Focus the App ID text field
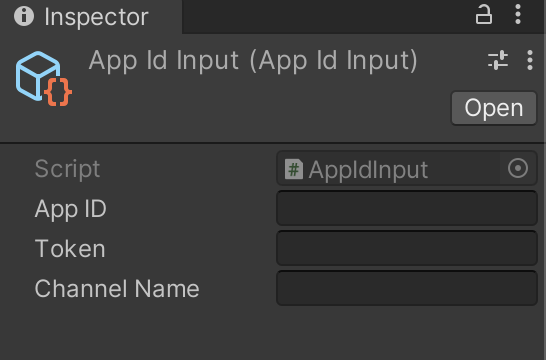This screenshot has height=360, width=546. [407, 208]
